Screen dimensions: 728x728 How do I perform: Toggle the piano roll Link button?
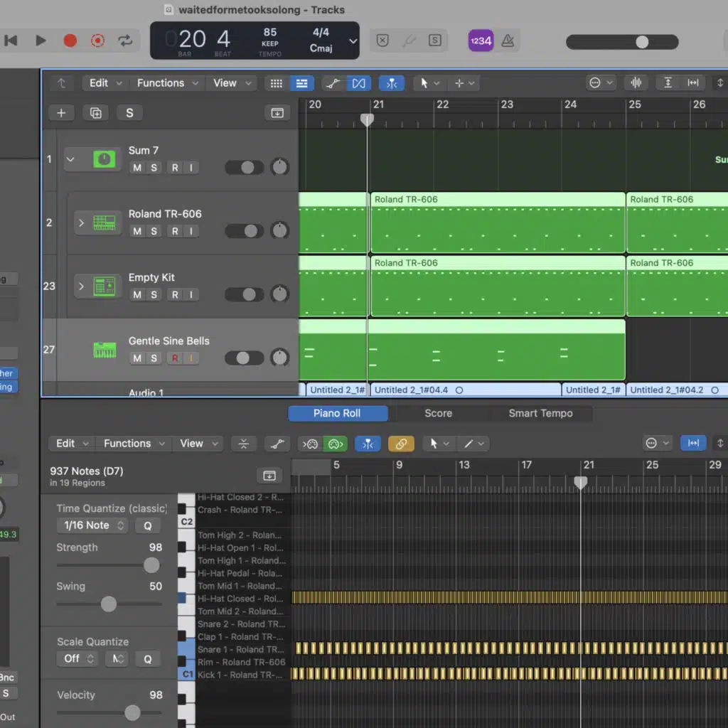pos(401,444)
